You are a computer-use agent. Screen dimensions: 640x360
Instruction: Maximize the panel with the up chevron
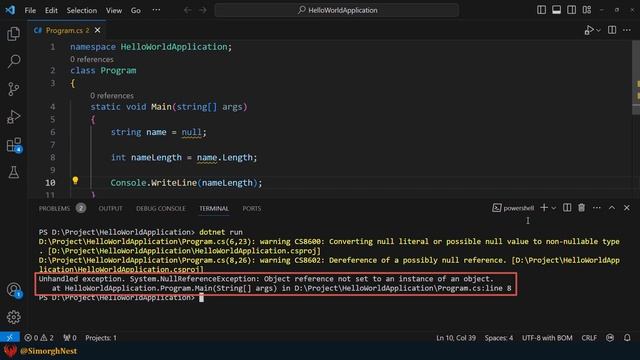click(x=612, y=208)
